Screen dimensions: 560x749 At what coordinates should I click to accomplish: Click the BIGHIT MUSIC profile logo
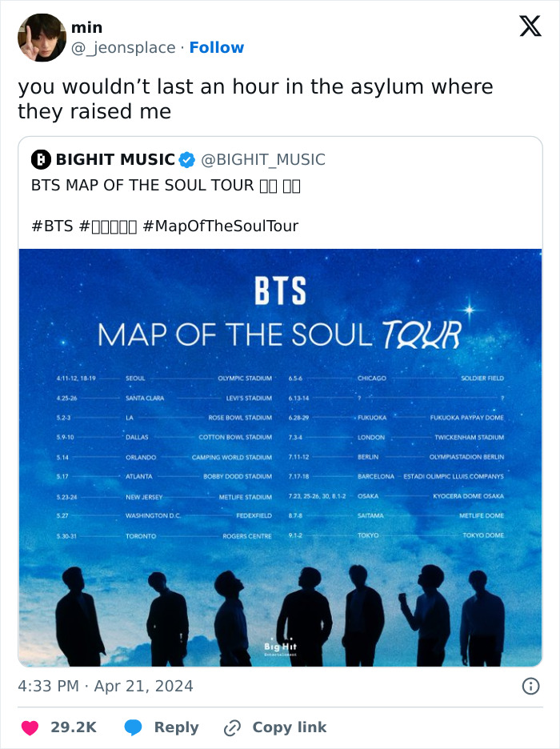(x=41, y=160)
